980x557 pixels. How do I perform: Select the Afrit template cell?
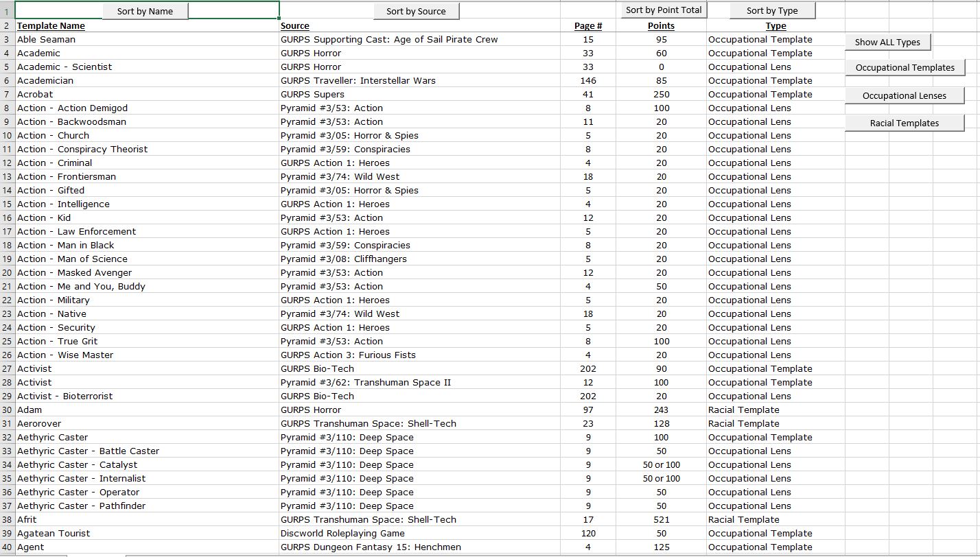[147, 519]
